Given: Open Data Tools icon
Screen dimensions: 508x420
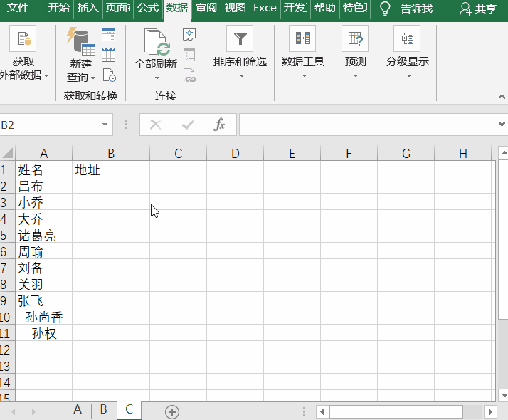Looking at the screenshot, I should pyautogui.click(x=302, y=38).
